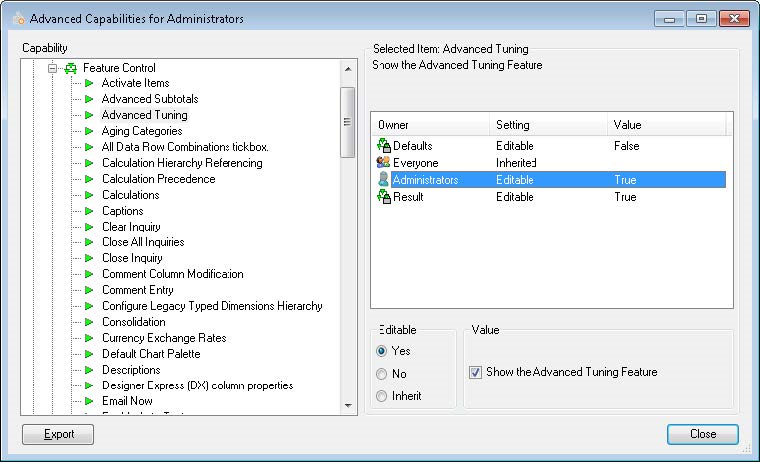Click the tree scrollbar down arrow
The height and width of the screenshot is (462, 760).
coord(348,405)
